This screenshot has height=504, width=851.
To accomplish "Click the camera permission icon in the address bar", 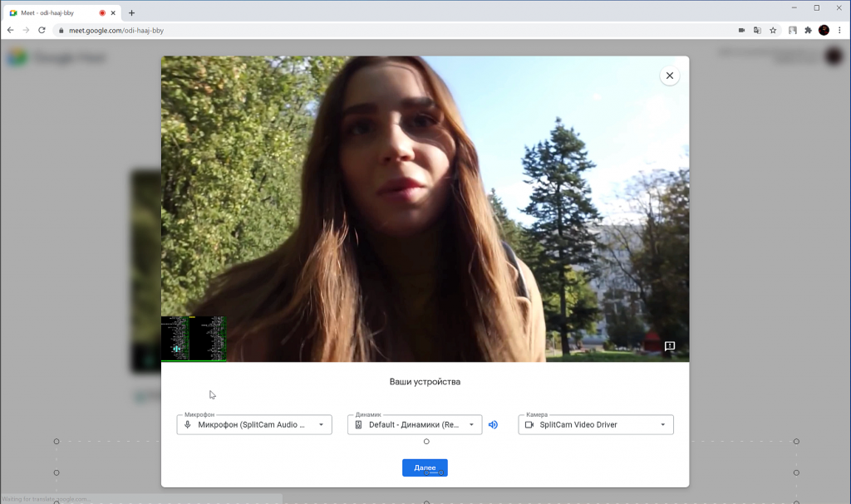I will tap(741, 31).
